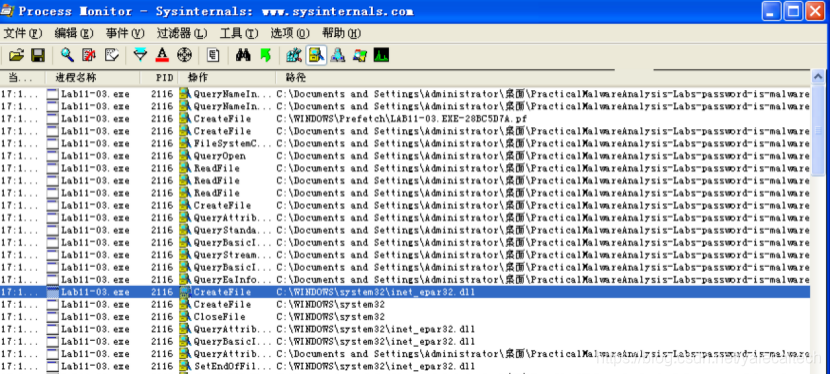This screenshot has width=830, height=376.
Task: Toggle Show Registry Activity icon
Action: point(294,55)
